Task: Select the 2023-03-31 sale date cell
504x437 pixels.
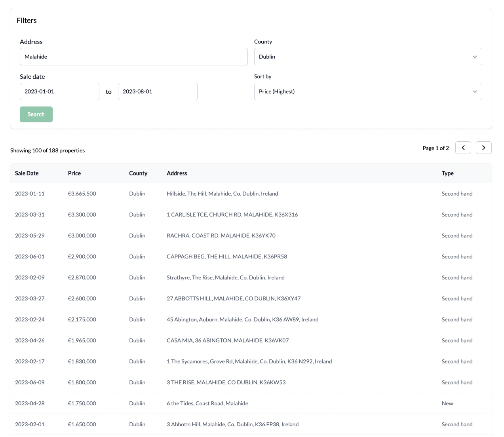Action: (30, 215)
